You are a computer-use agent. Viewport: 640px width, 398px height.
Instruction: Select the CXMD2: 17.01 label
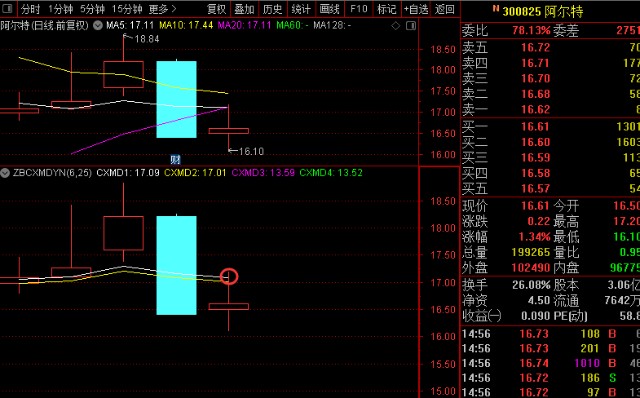(195, 173)
